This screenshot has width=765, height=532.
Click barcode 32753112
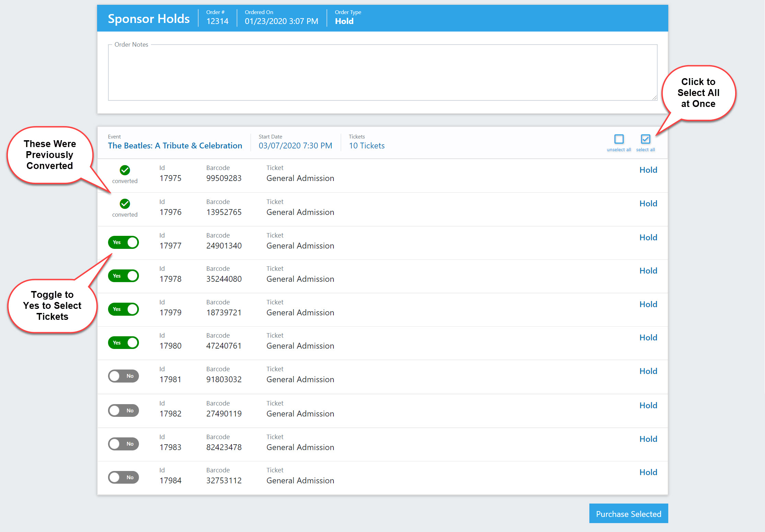pos(224,481)
